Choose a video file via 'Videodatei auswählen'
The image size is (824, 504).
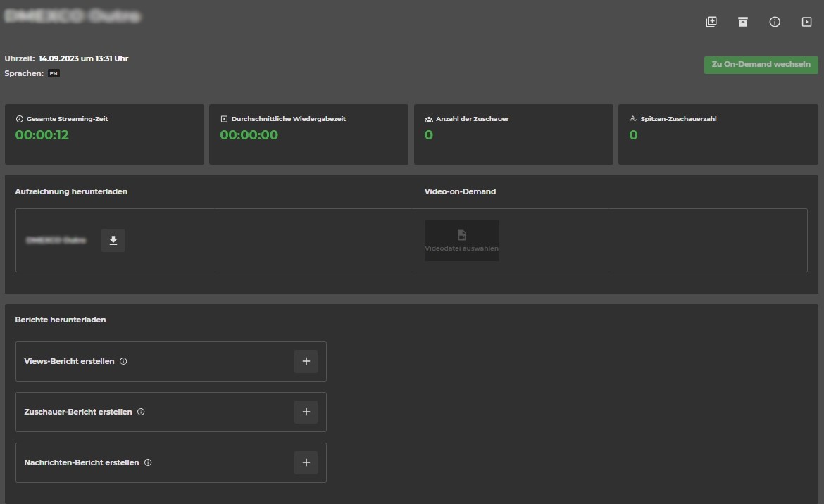coord(462,241)
